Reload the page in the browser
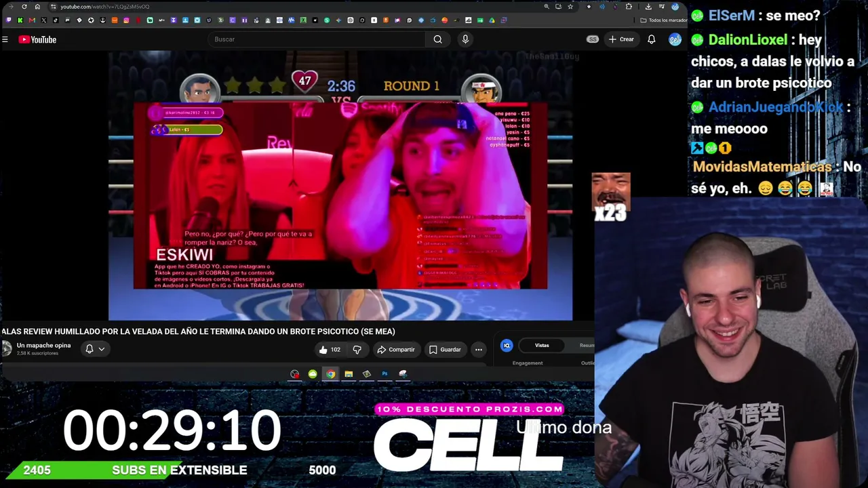This screenshot has height=488, width=868. [24, 7]
